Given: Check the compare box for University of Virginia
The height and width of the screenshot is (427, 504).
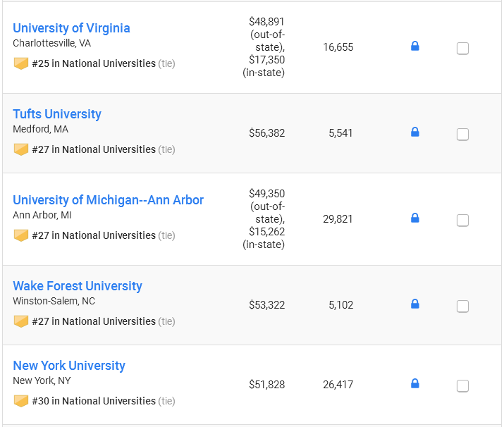Looking at the screenshot, I should click(462, 49).
